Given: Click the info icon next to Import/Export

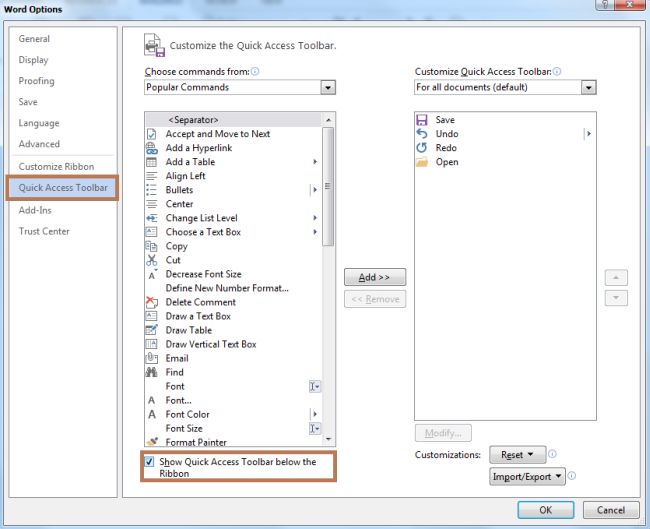Looking at the screenshot, I should (572, 476).
